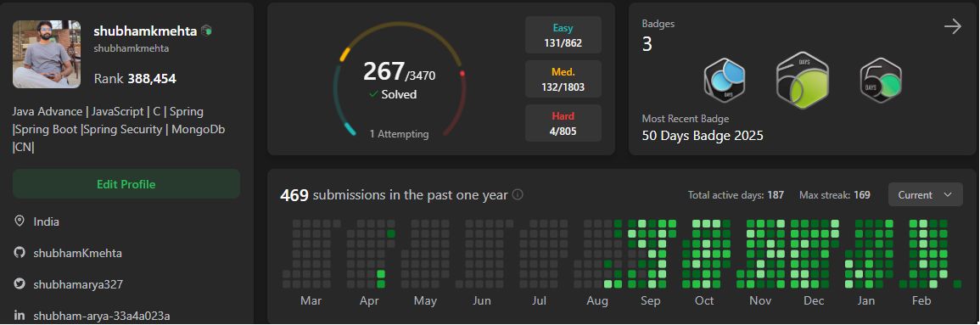Open the Badges arrow icon
The image size is (980, 325).
[952, 27]
